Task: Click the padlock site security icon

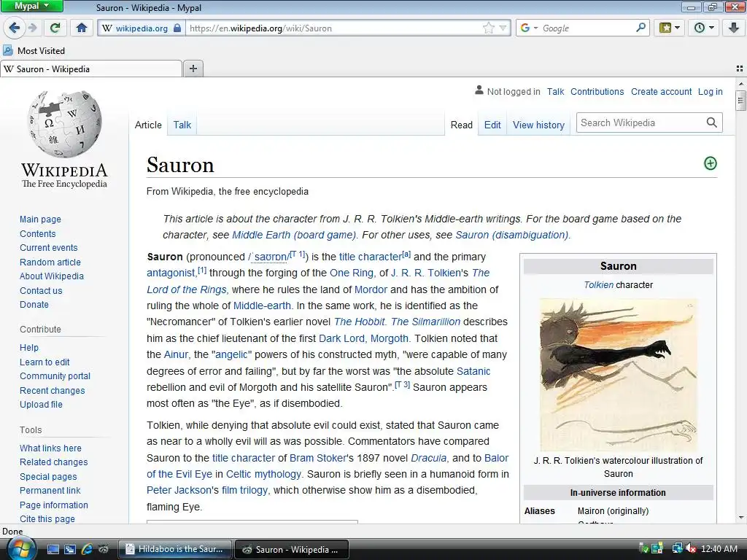Action: coord(177,28)
